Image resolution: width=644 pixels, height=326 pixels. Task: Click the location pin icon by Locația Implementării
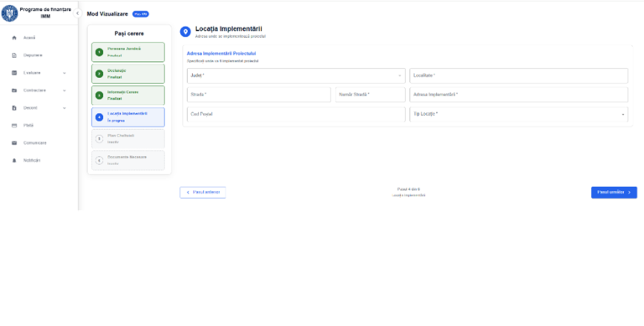pyautogui.click(x=185, y=32)
